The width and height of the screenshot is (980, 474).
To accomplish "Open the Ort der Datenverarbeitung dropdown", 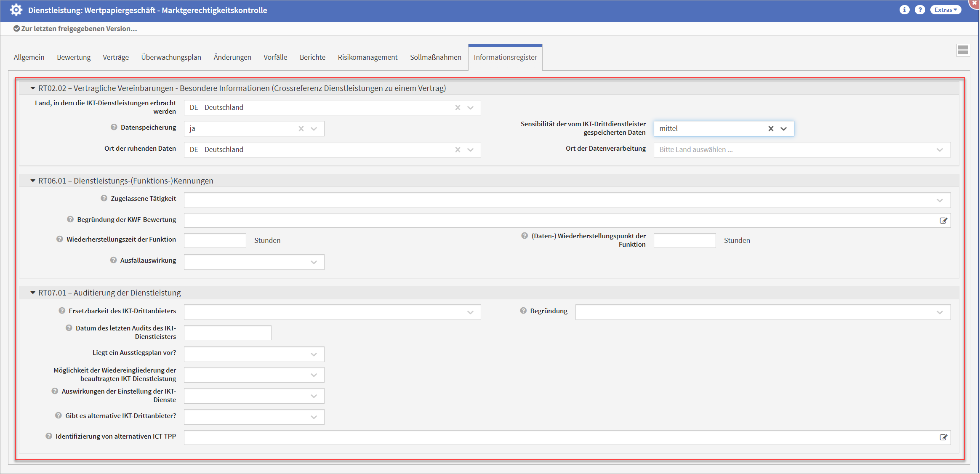I will [940, 150].
